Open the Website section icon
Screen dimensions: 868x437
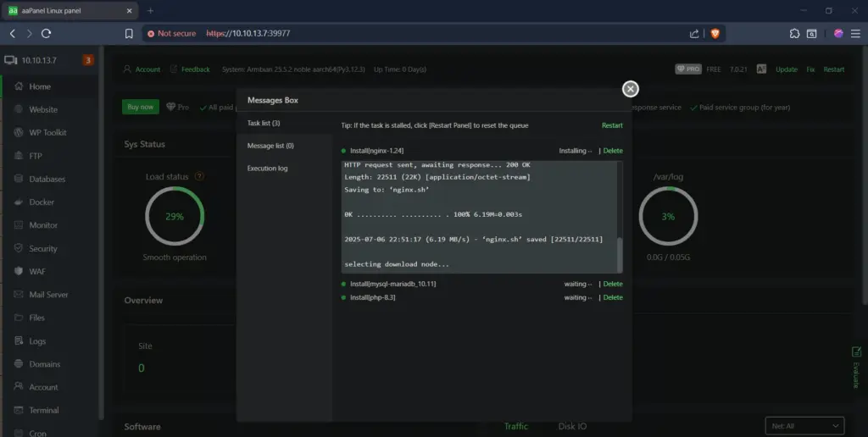(x=19, y=109)
